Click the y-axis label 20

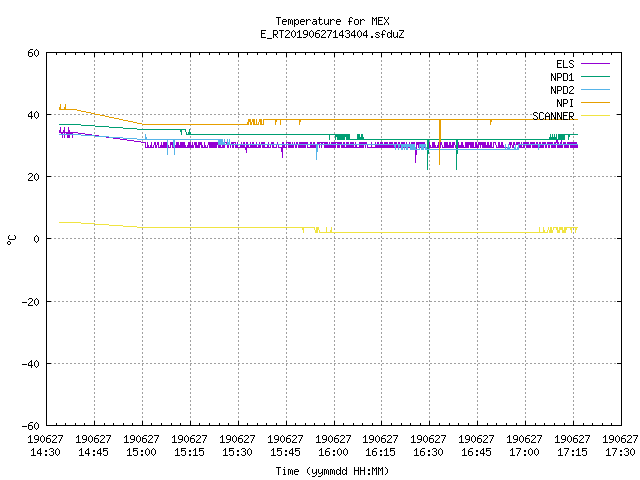[33, 178]
